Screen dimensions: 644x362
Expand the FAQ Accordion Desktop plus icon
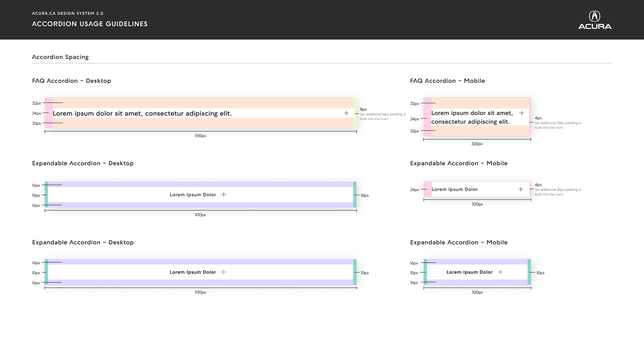tap(346, 113)
